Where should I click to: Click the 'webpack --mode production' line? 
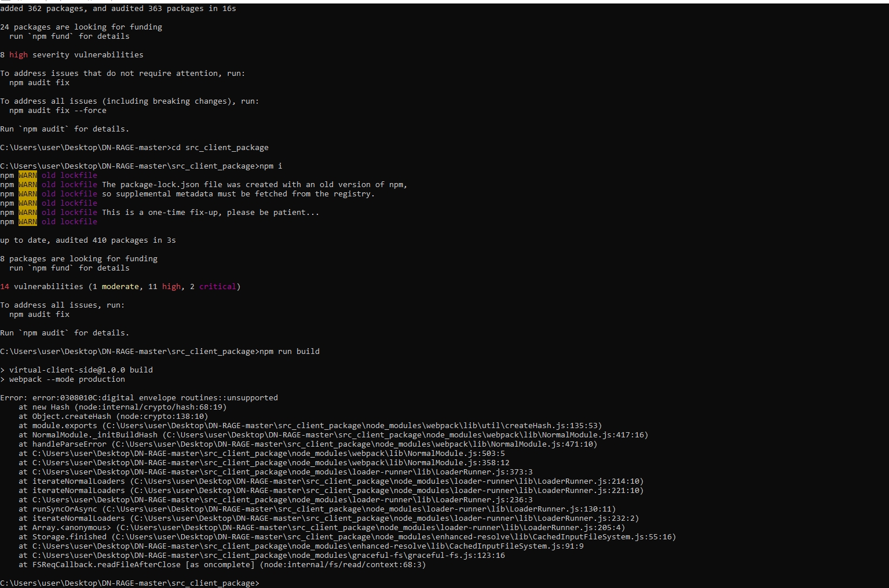(67, 379)
